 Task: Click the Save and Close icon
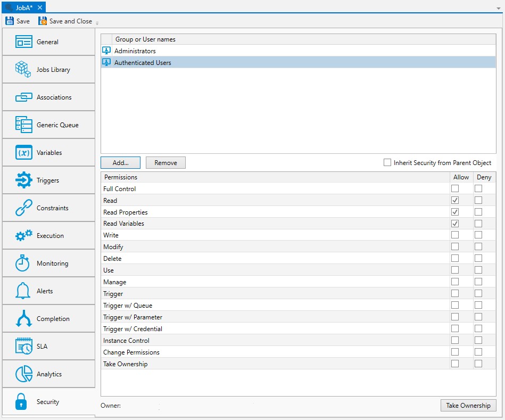coord(43,21)
